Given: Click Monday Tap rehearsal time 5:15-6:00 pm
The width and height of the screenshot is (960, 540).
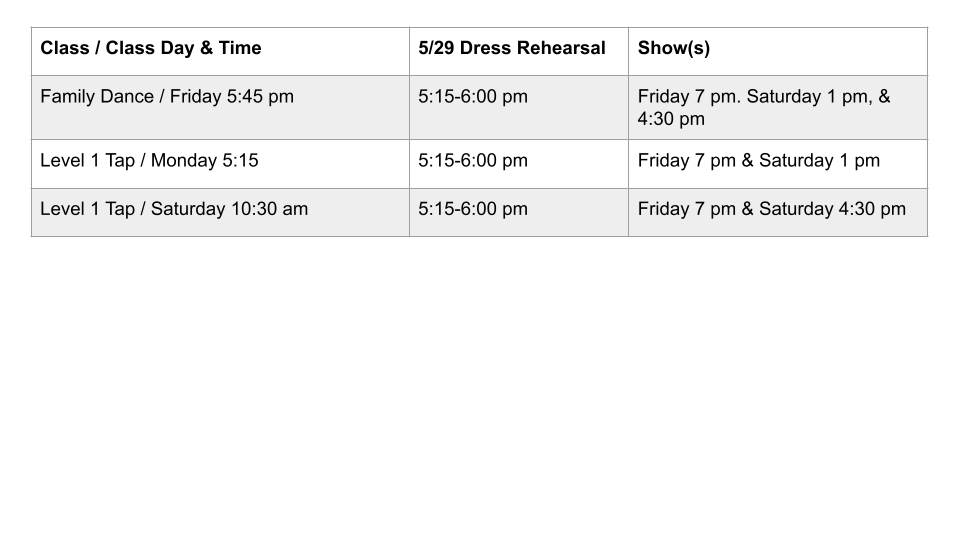Looking at the screenshot, I should pos(473,160).
